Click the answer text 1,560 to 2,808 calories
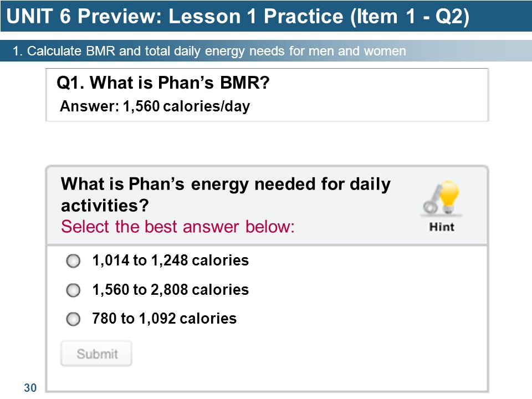This screenshot has height=399, width=532. click(170, 289)
